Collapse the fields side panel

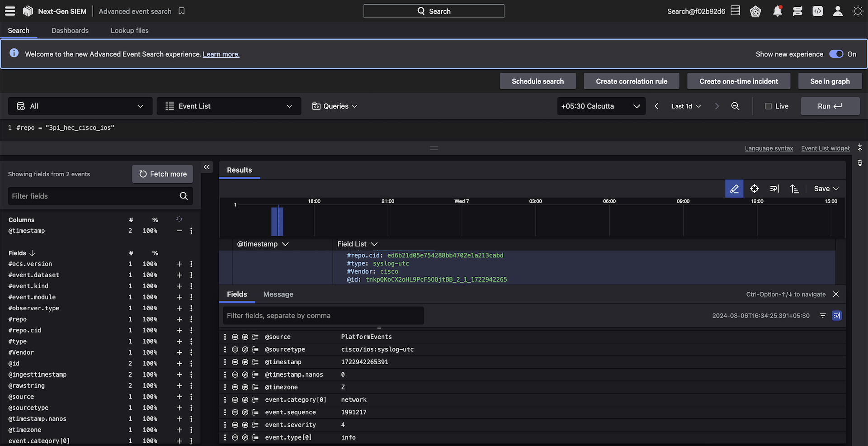coord(207,167)
